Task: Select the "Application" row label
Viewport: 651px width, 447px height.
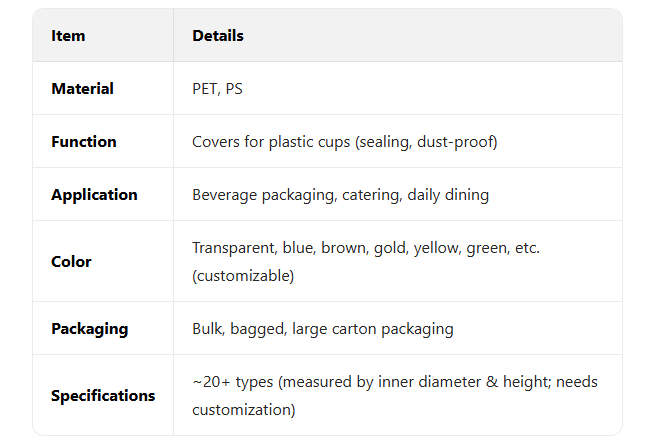Action: coord(94,195)
